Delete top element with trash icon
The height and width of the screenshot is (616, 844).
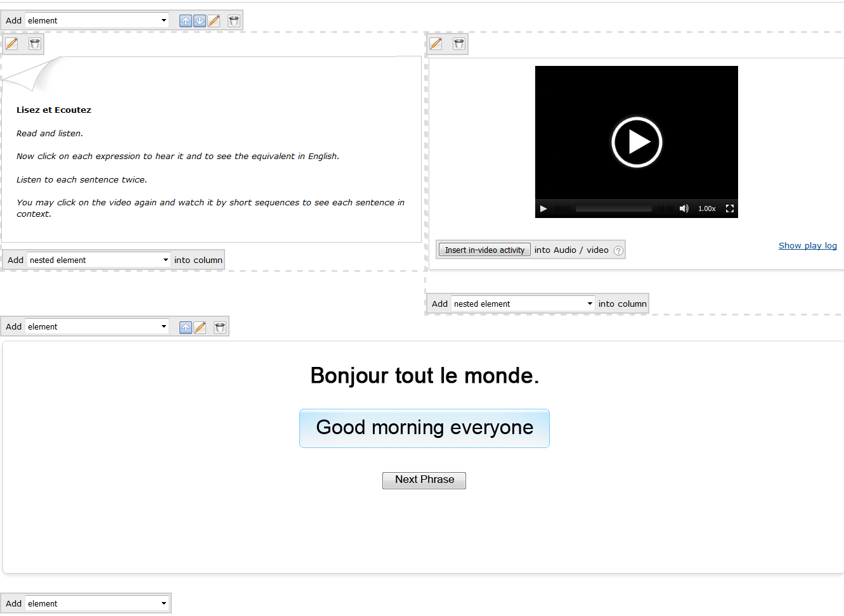(234, 21)
